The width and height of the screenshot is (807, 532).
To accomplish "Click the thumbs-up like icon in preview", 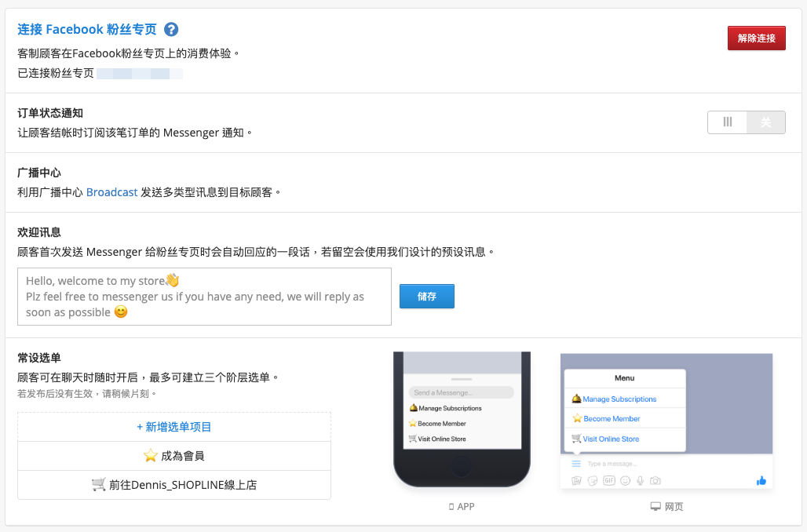I will pyautogui.click(x=761, y=480).
